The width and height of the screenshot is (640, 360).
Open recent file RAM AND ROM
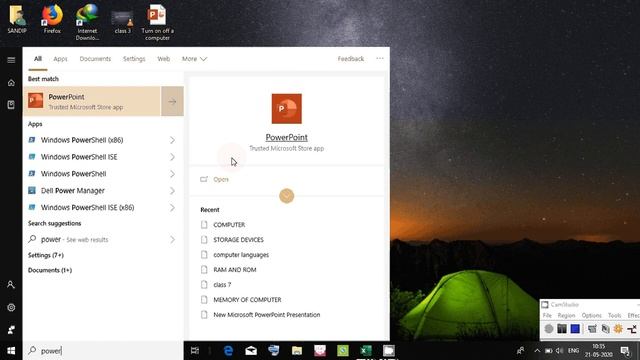click(235, 270)
